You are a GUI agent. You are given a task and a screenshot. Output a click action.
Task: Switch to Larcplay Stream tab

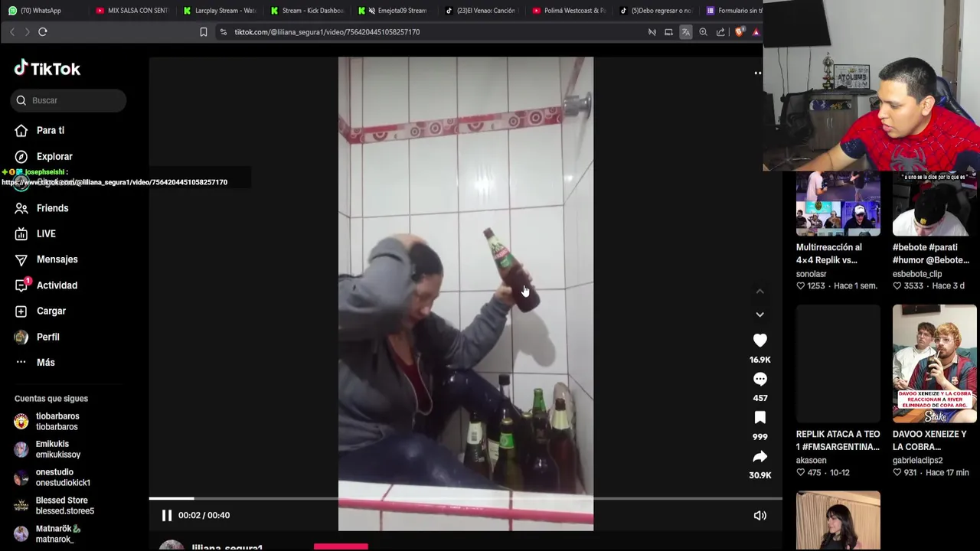click(220, 11)
